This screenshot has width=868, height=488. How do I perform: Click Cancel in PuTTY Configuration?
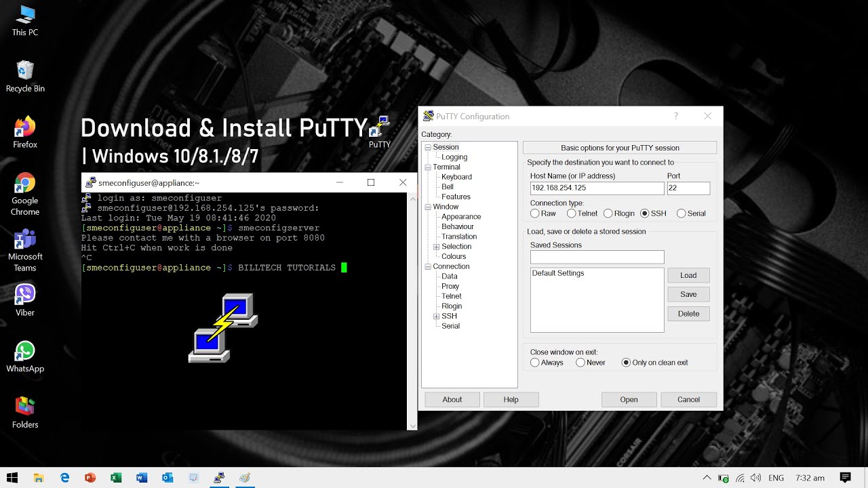tap(688, 399)
